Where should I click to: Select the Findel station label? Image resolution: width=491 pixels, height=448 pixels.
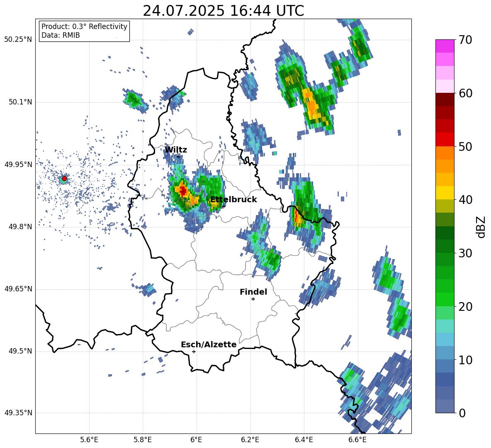[253, 292]
